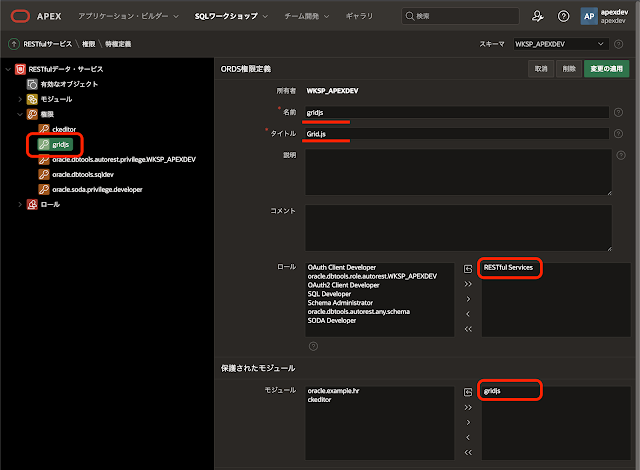Select SQL Developer role
The height and width of the screenshot is (470, 640).
pyautogui.click(x=329, y=294)
